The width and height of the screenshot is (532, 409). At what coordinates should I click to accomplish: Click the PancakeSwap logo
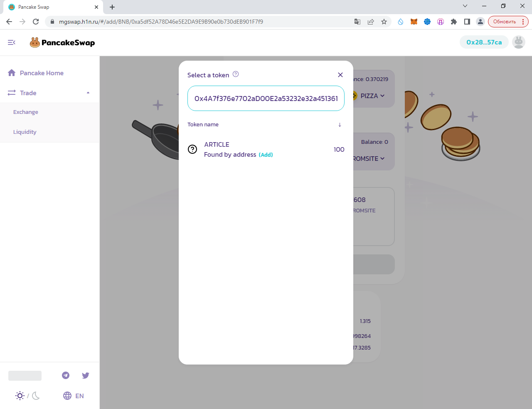point(62,42)
